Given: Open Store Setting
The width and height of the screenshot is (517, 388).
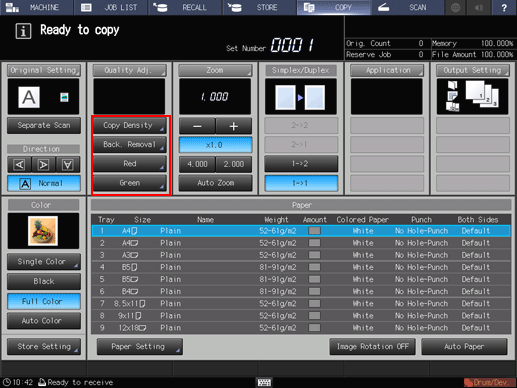Looking at the screenshot, I should tap(44, 347).
